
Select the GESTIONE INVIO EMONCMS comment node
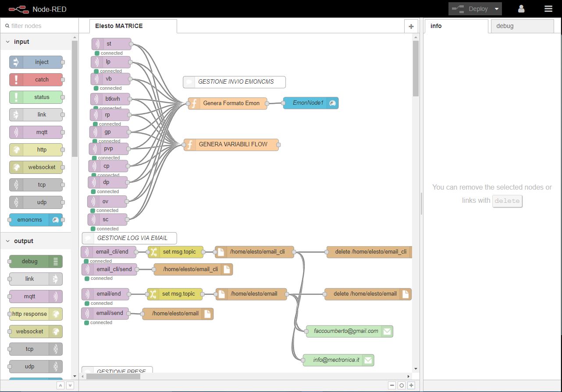click(234, 82)
